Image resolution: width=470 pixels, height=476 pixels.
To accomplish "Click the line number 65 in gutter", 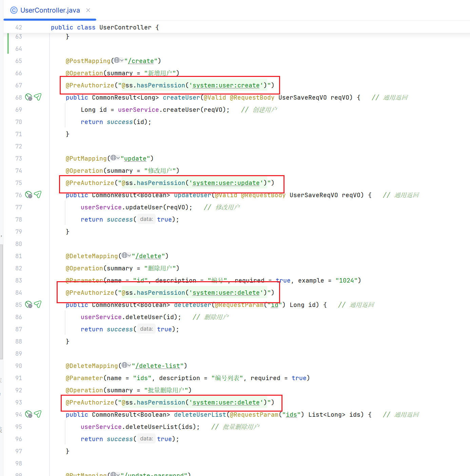I will [x=19, y=61].
